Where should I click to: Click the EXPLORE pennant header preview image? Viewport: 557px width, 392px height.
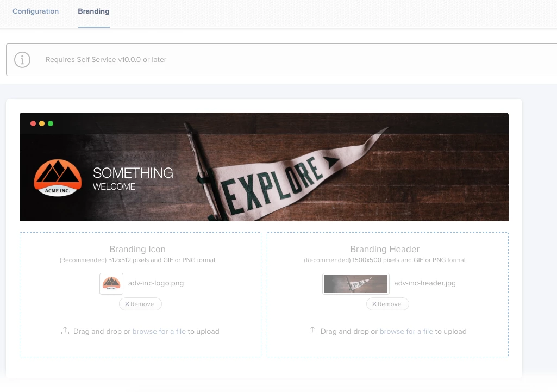[x=264, y=167]
